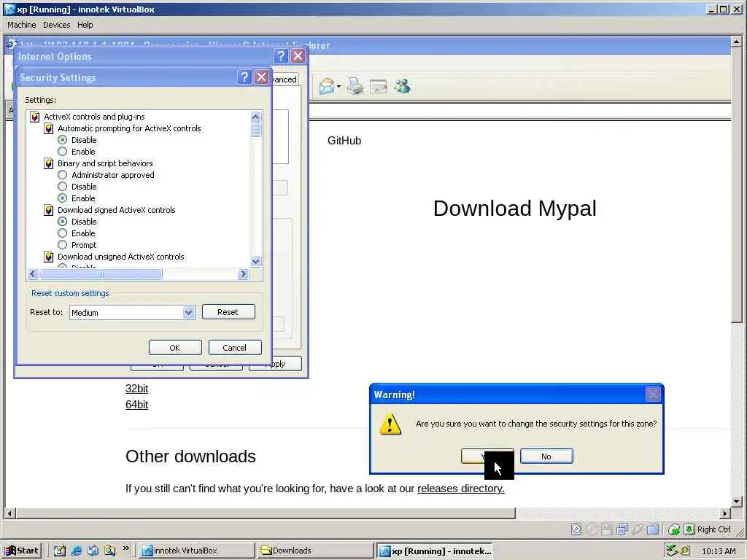
Task: Click the first quick launch icon after Start
Action: [60, 551]
